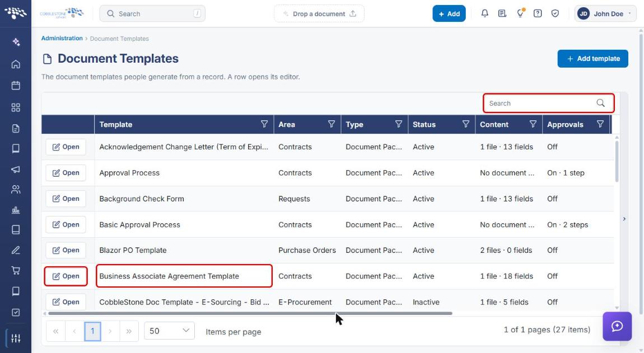Expand the side panel chevron at right
The width and height of the screenshot is (644, 353).
pyautogui.click(x=624, y=219)
